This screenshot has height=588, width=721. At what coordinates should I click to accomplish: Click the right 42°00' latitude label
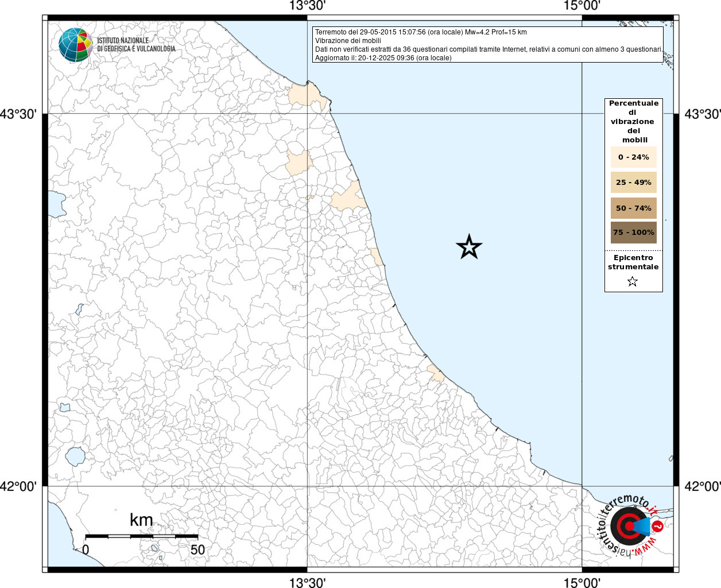click(x=703, y=486)
